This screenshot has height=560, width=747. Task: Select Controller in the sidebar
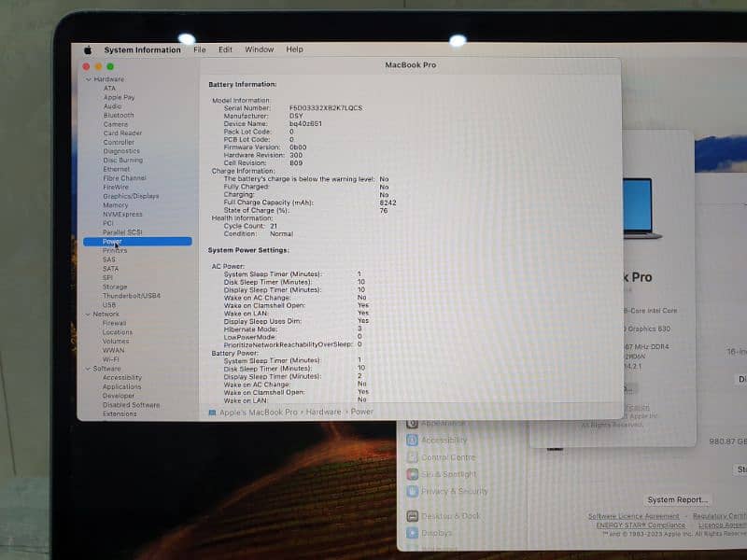point(119,143)
